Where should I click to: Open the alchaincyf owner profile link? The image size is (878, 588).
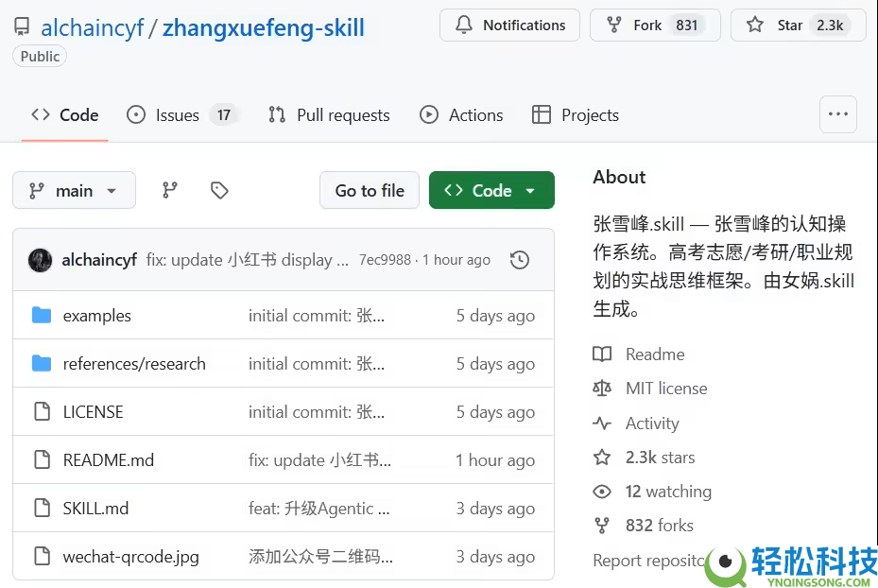[x=93, y=27]
